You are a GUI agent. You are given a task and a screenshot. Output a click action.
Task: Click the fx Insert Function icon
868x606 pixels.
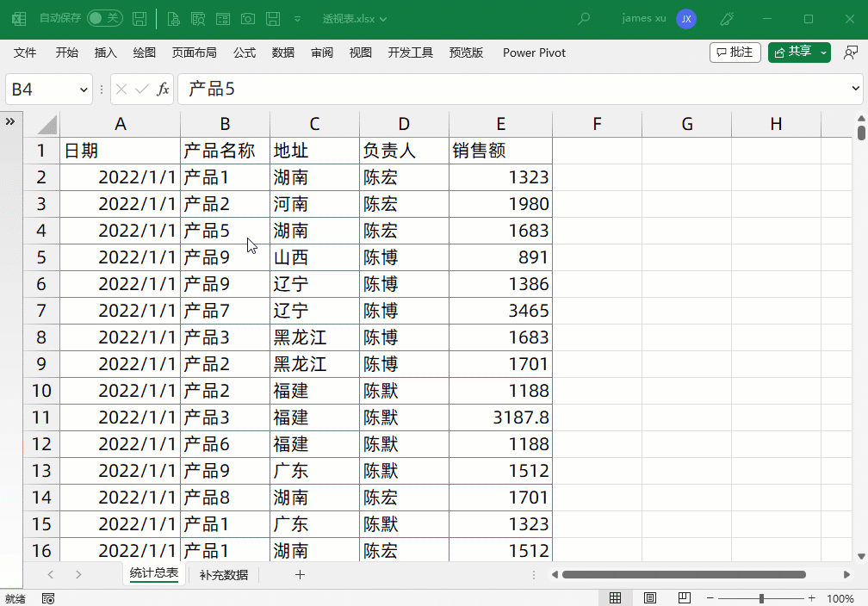[x=163, y=90]
